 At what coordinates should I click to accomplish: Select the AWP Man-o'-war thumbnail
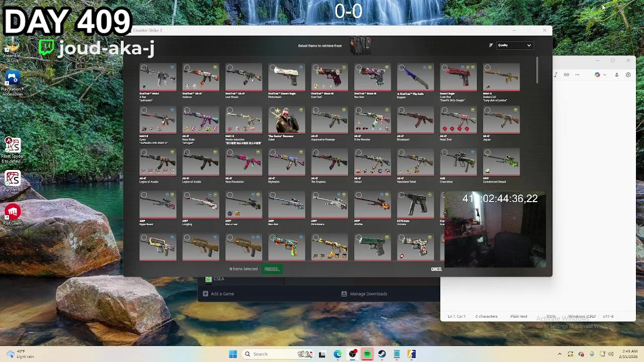pyautogui.click(x=244, y=205)
